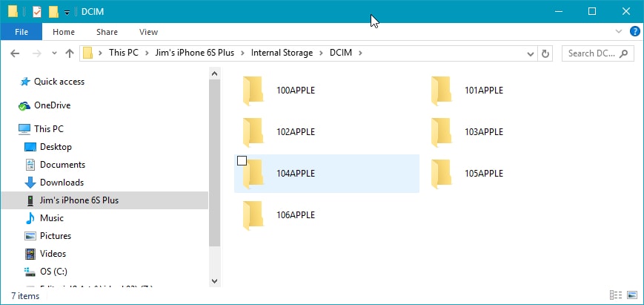Expand the ribbon using the chevron
Viewport: 644px width, 305px height.
tap(620, 32)
